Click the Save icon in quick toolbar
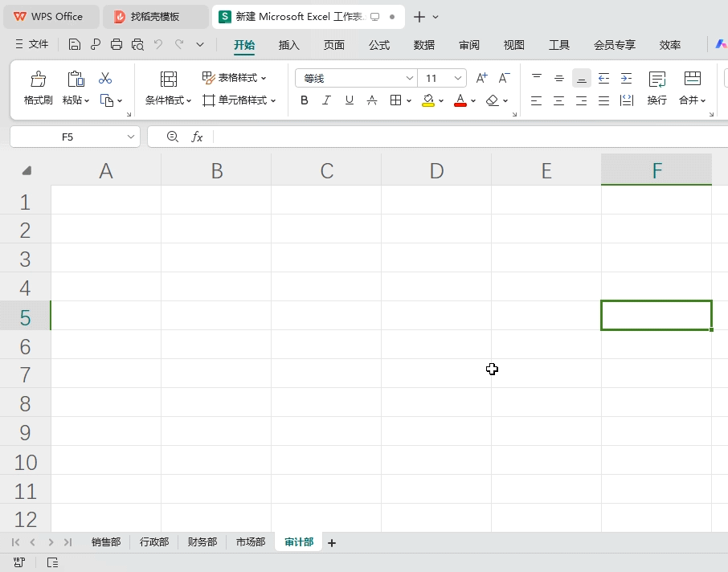 74,44
